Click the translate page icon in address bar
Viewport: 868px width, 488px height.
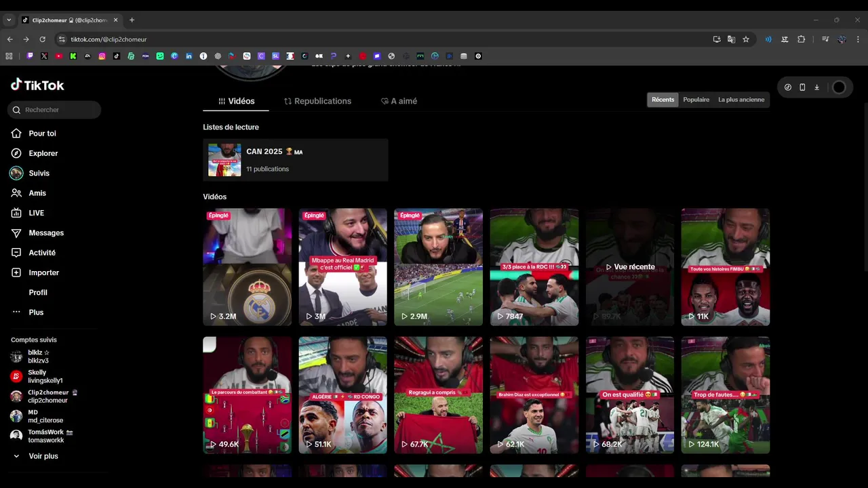tap(731, 39)
